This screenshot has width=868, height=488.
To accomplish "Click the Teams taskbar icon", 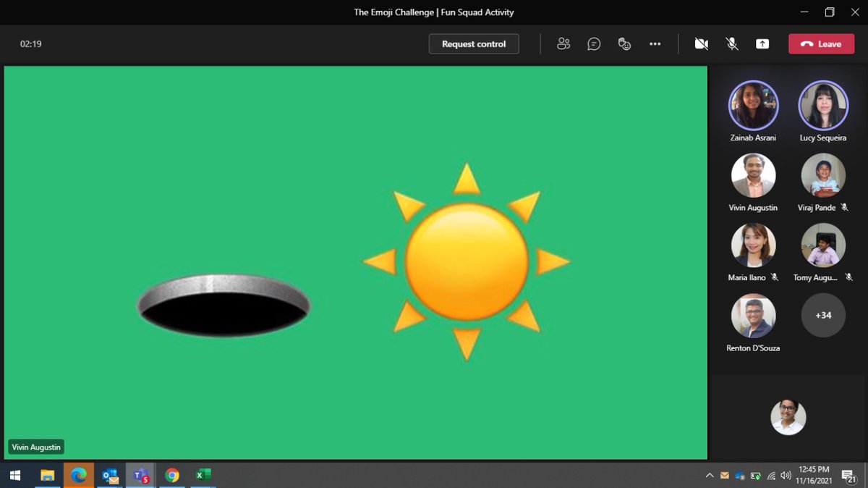I will (x=141, y=476).
